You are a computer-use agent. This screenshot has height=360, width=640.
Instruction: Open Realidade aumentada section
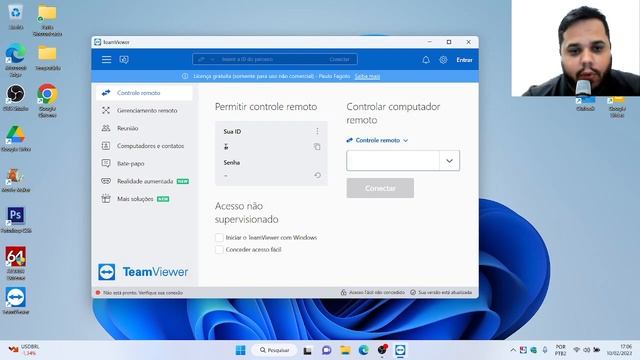click(144, 181)
